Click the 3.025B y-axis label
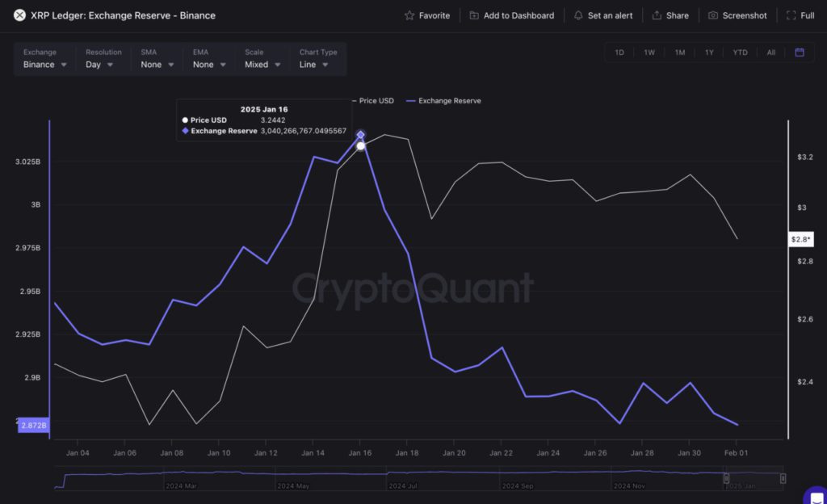827x504 pixels. click(x=27, y=162)
